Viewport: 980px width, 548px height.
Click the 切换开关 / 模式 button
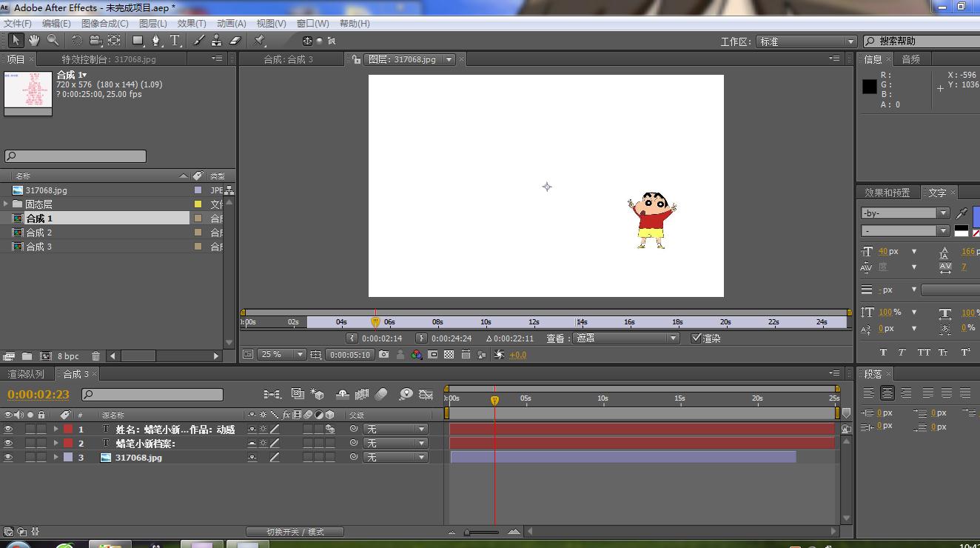(x=295, y=532)
